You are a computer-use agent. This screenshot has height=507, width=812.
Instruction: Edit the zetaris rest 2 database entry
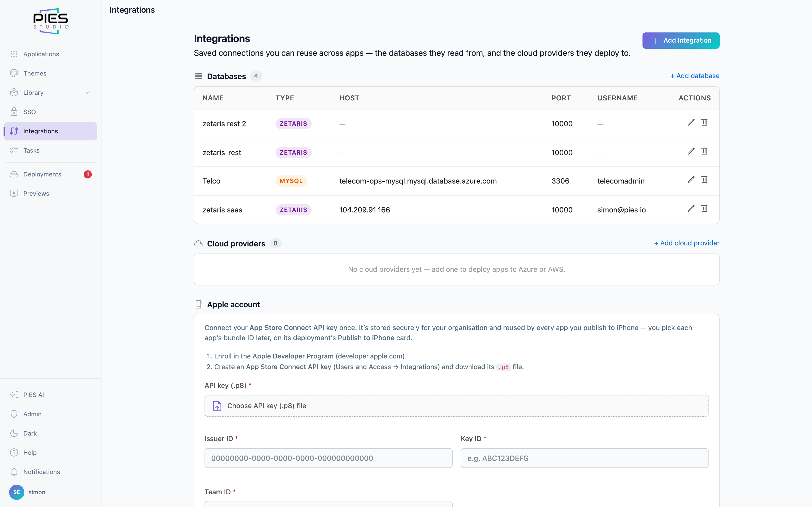691,122
